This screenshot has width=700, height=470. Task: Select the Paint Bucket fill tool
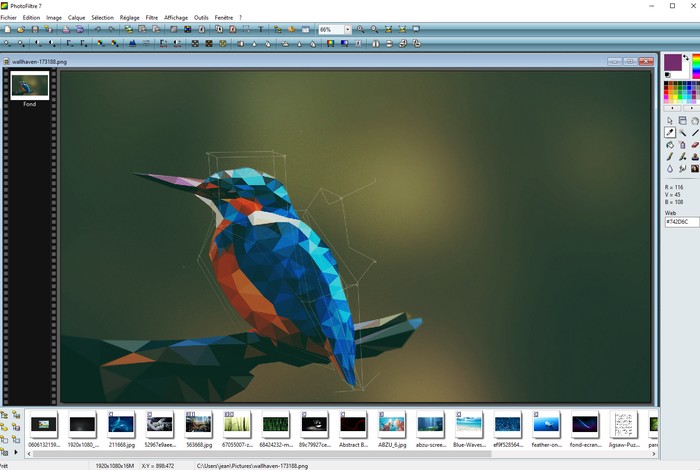[x=670, y=144]
